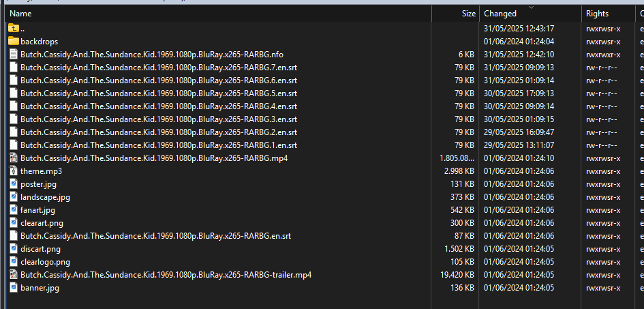
Task: Click the RARBG.6.en.srt file icon
Action: pyautogui.click(x=14, y=80)
